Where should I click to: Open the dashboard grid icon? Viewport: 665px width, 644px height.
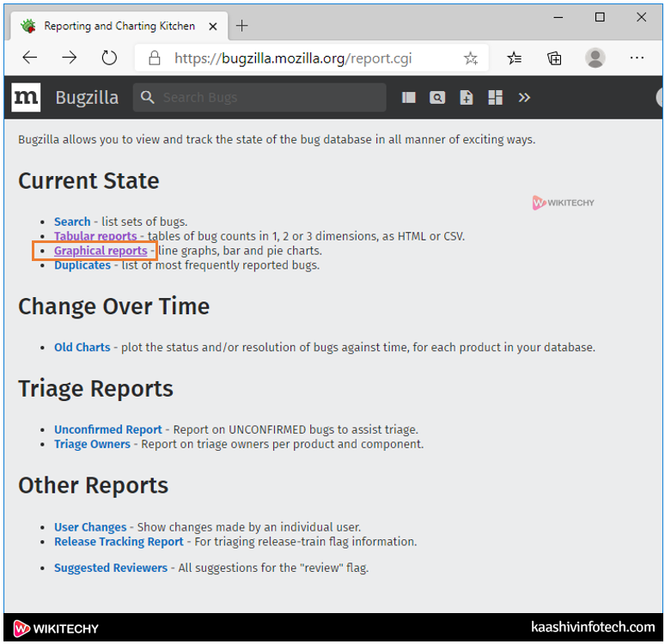coord(495,98)
